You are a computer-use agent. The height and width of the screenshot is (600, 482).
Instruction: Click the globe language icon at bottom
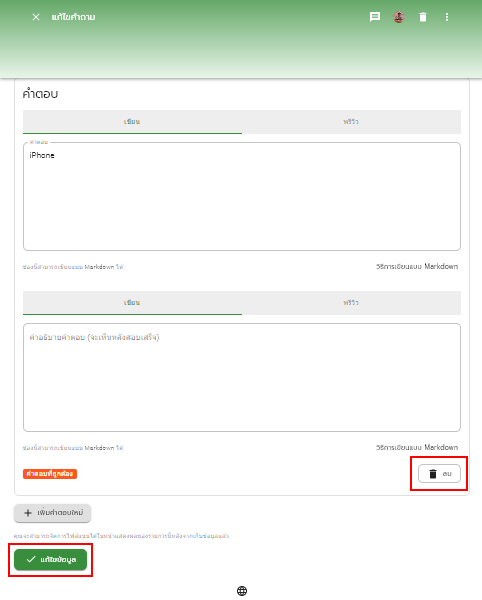242,591
